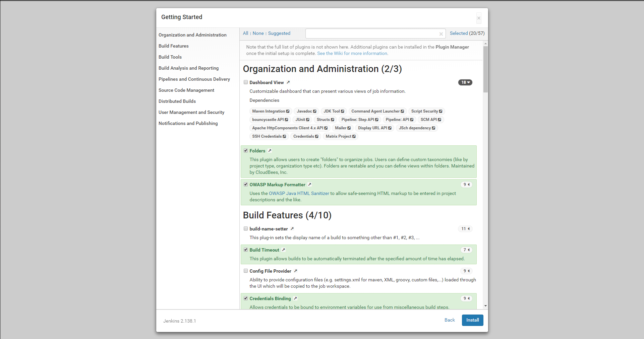This screenshot has width=644, height=339.
Task: Click Structs dependency link icon
Action: (x=332, y=120)
